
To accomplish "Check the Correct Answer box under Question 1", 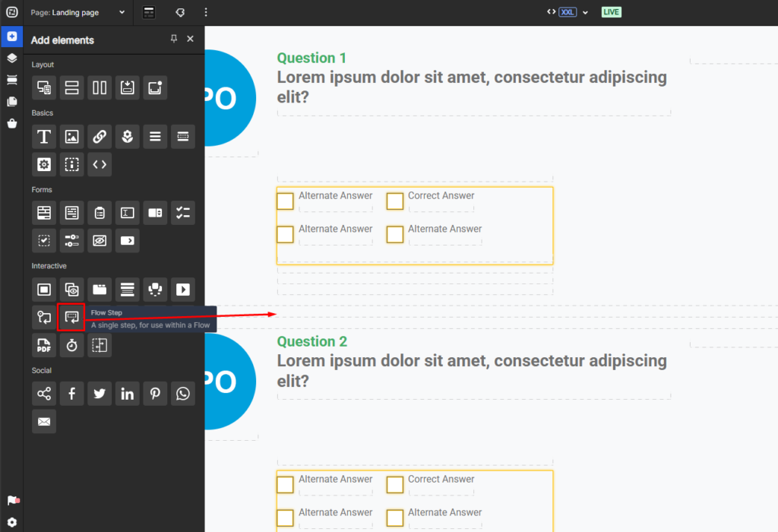I will click(395, 201).
